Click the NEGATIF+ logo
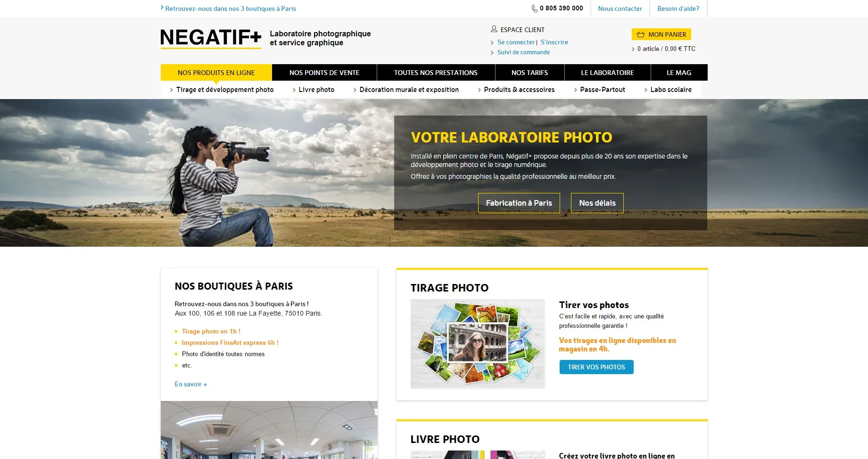 click(210, 38)
